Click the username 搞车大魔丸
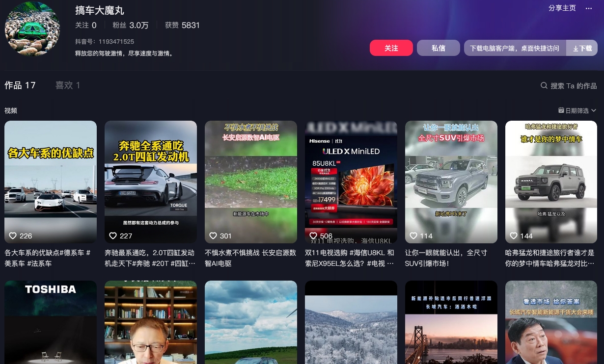The width and height of the screenshot is (604, 364). (x=100, y=10)
